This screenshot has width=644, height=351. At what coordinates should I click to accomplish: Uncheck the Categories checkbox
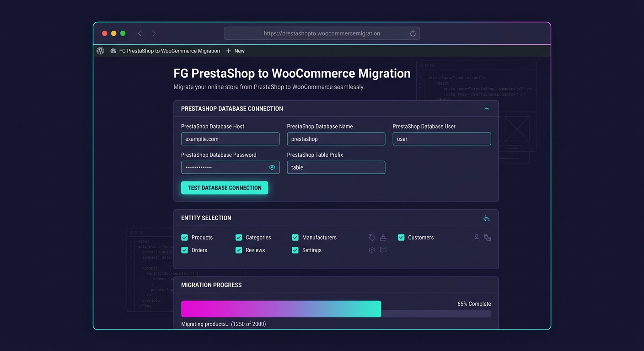(x=239, y=237)
